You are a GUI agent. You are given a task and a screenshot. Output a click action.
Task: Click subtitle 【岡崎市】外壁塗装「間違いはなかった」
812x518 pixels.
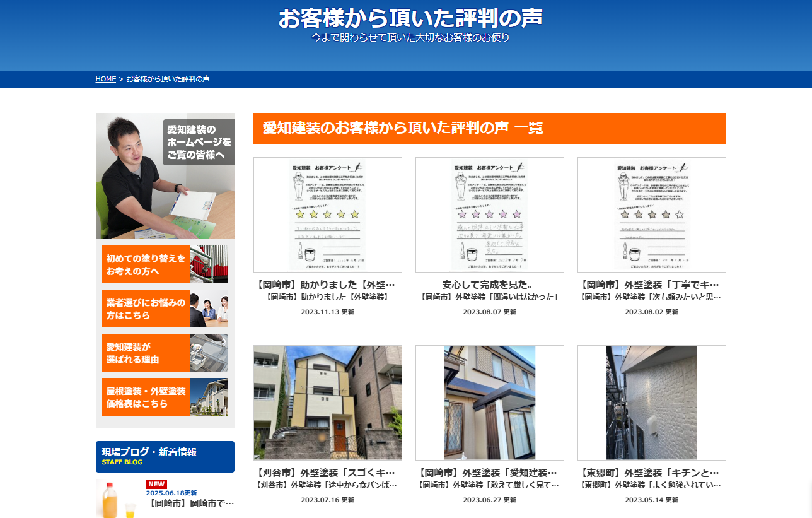[490, 297]
